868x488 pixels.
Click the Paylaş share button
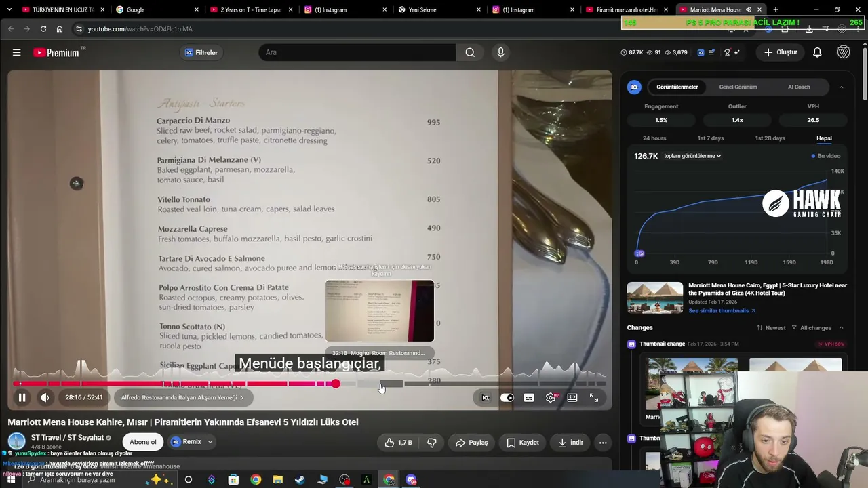[x=472, y=443]
